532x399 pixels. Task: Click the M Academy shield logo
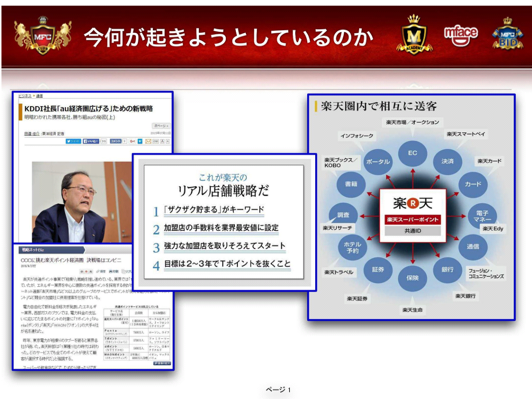[x=414, y=34]
